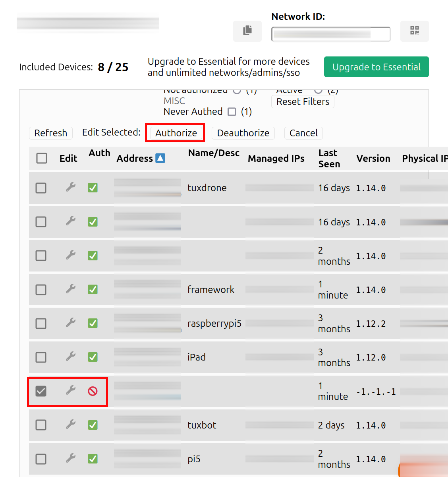Screen dimensions: 448x477
Task: Cancel the selected edit
Action: click(303, 133)
